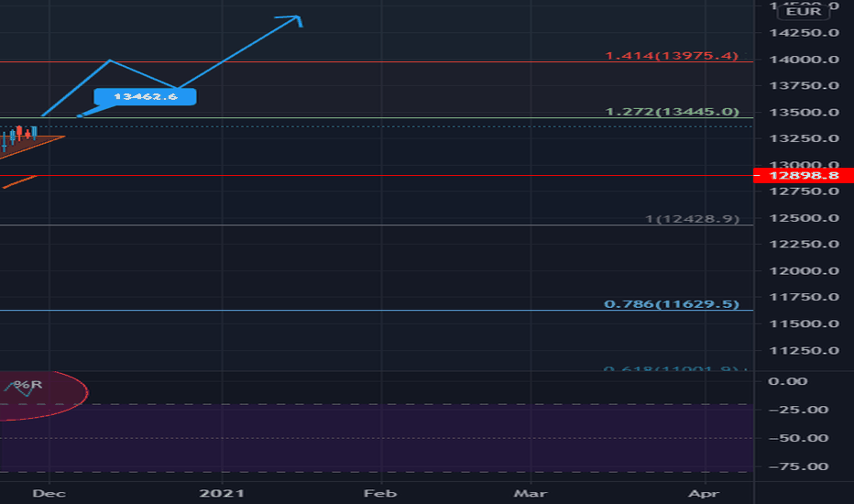This screenshot has width=854, height=504.
Task: Open the EUR currency selector
Action: click(x=804, y=11)
